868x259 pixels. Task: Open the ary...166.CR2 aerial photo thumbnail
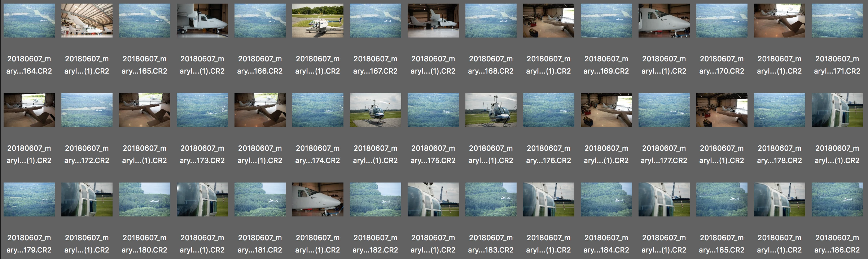[x=260, y=21]
